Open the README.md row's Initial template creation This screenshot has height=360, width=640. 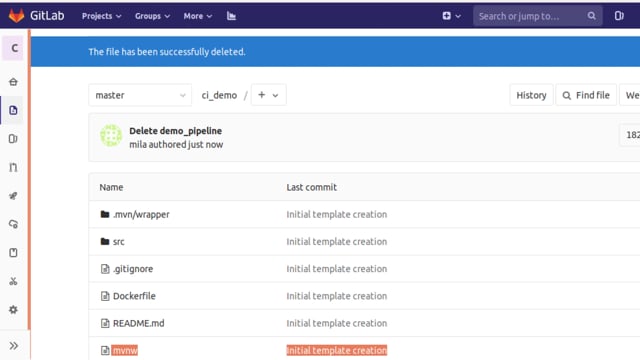[x=336, y=323]
